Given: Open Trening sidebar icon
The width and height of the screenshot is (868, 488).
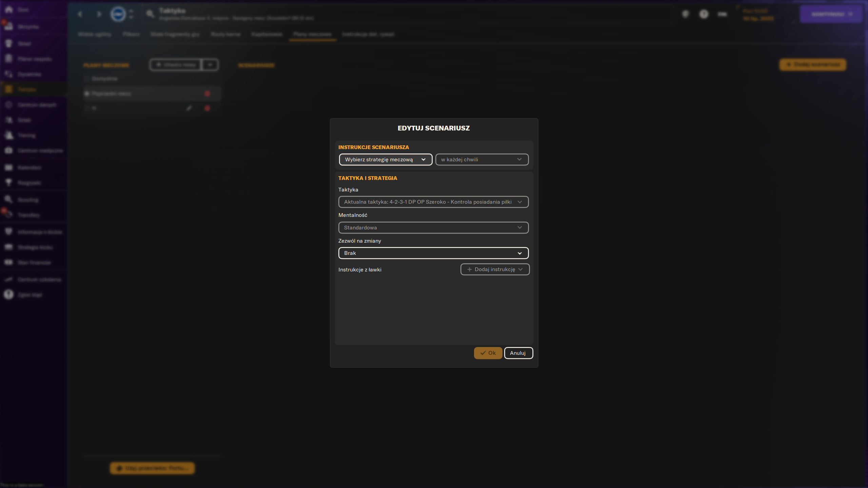Looking at the screenshot, I should click(9, 135).
